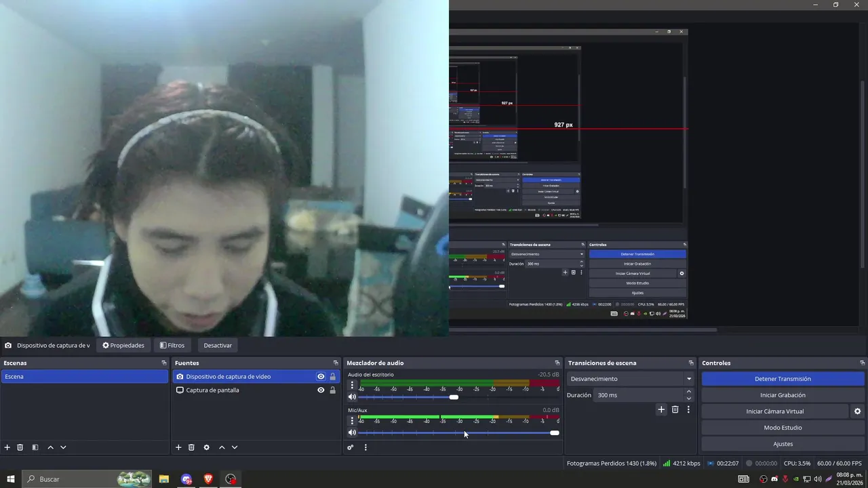Open Ajustes settings
This screenshot has height=488, width=868.
tap(783, 444)
